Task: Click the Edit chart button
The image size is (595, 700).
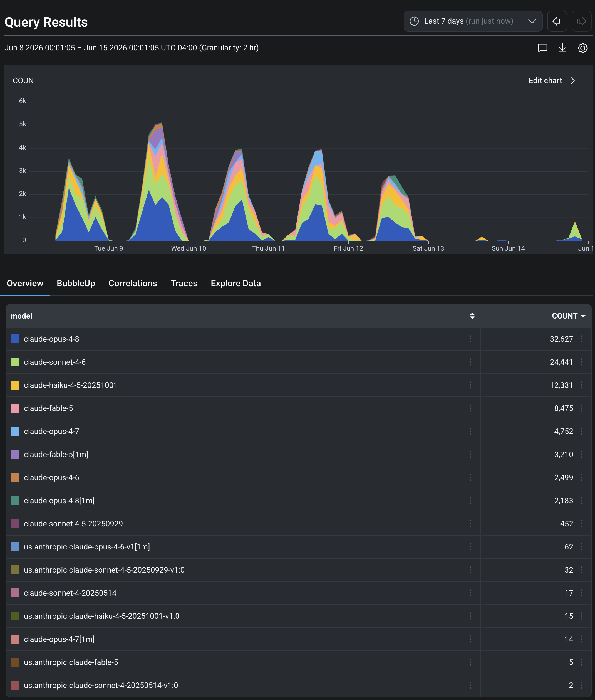Action: 552,81
